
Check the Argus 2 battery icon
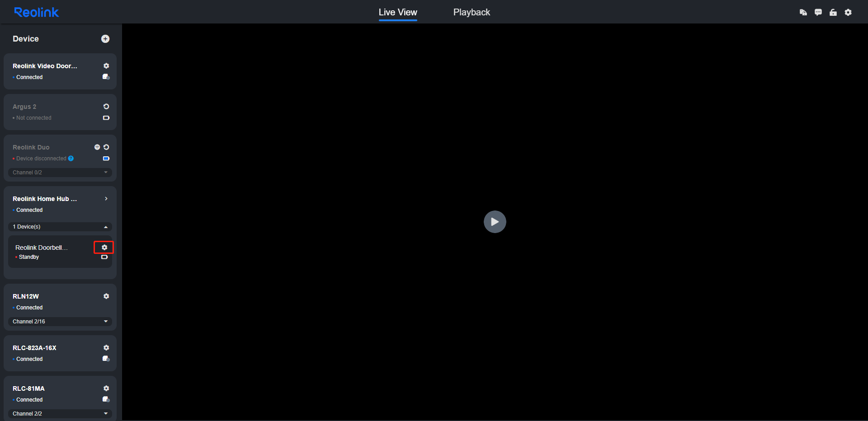pyautogui.click(x=106, y=118)
